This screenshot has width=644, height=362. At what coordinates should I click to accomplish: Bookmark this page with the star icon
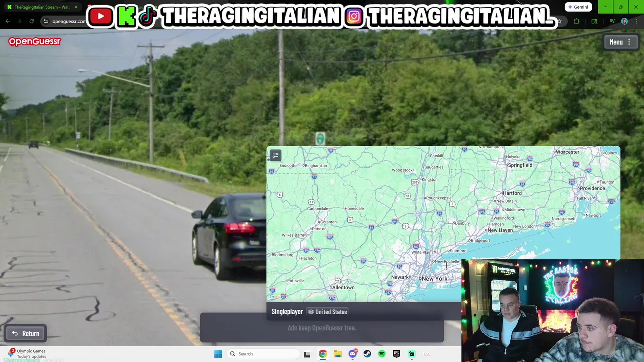tap(559, 21)
